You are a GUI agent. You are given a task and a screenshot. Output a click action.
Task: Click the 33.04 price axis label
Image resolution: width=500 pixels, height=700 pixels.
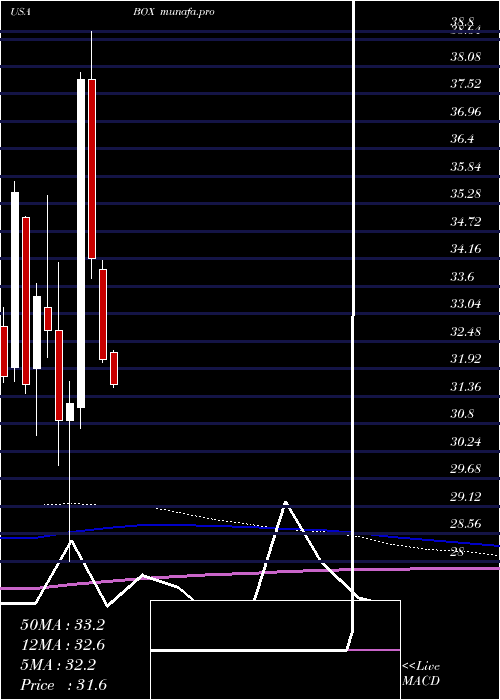coord(466,304)
